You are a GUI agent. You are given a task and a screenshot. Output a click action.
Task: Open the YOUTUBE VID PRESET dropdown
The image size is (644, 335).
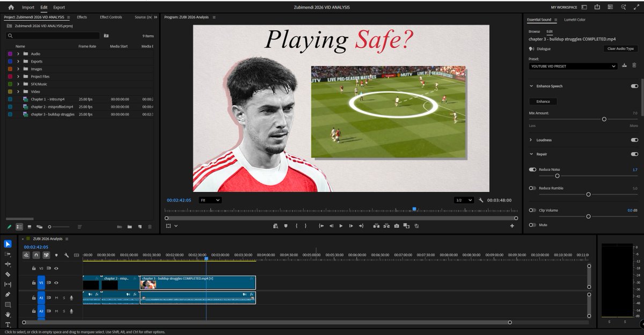(x=573, y=66)
